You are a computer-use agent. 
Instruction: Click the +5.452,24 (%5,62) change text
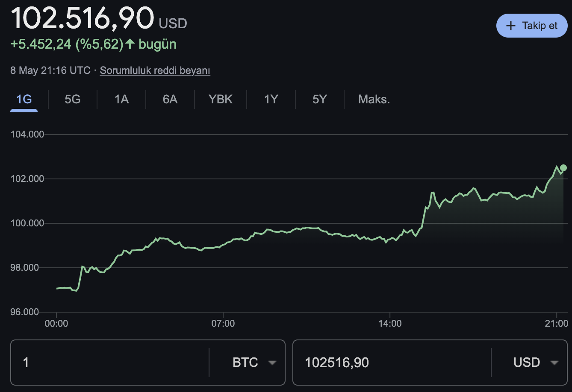[67, 44]
